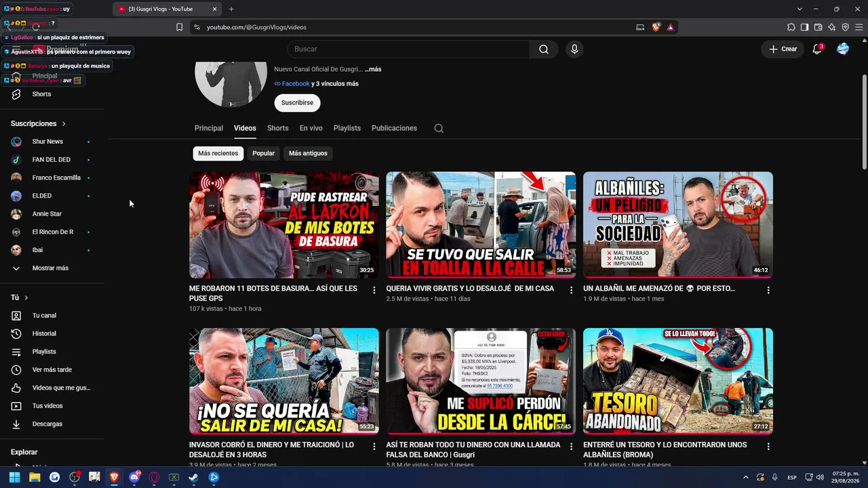Expand channel description with ...más
Image resolution: width=868 pixels, height=488 pixels.
point(373,69)
